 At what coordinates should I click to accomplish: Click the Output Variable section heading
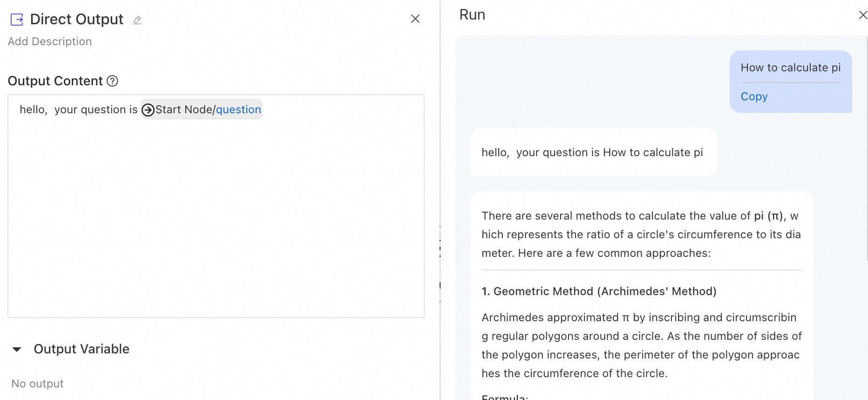[81, 349]
